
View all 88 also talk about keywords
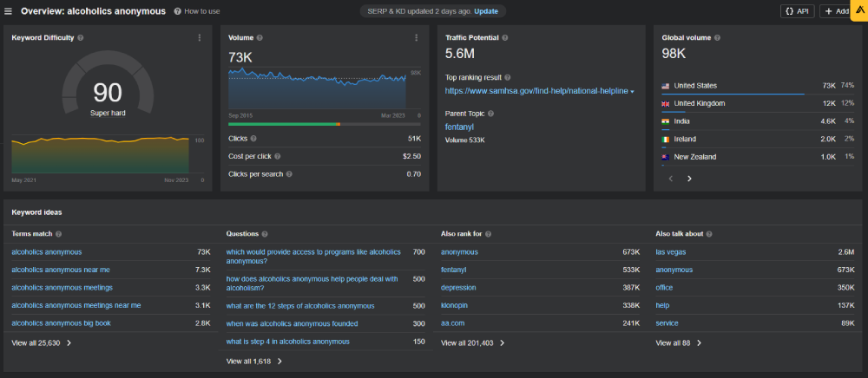(679, 342)
